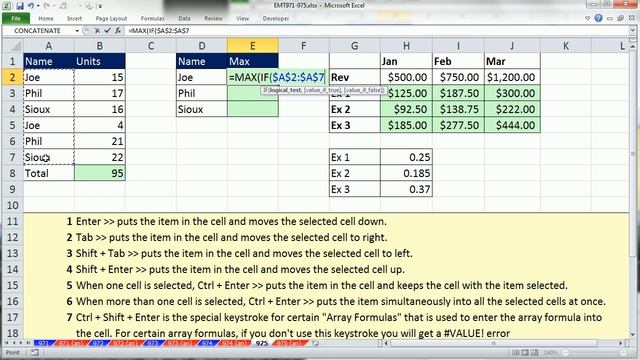Open the Formulas ribbon tab
The height and width of the screenshot is (360, 640).
point(152,18)
